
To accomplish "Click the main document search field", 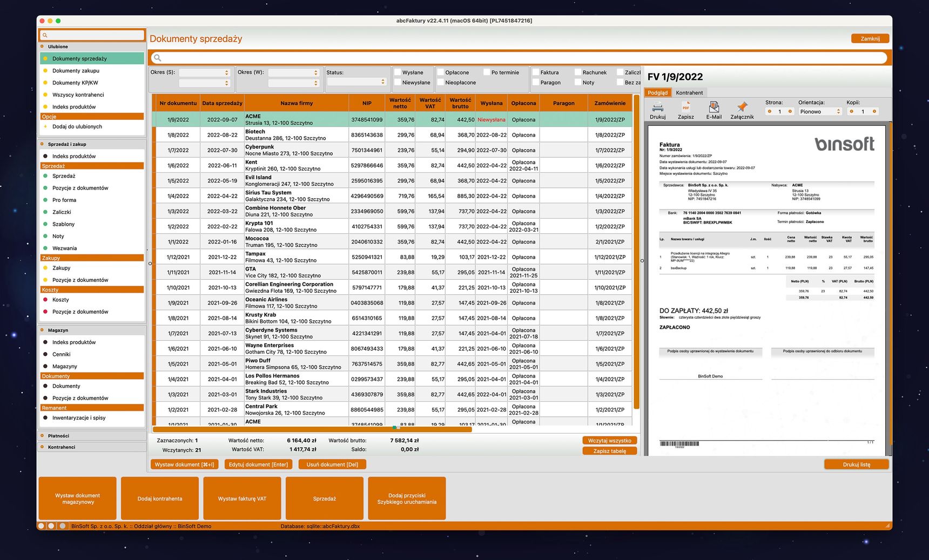I will point(519,58).
